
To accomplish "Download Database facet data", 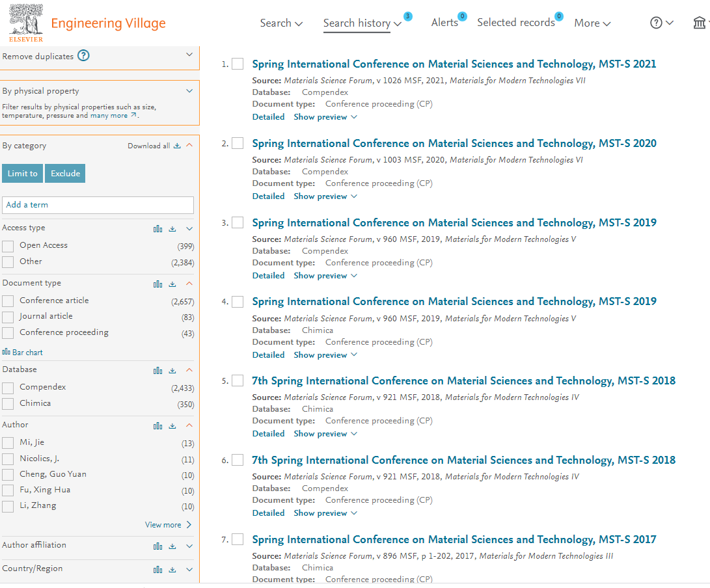I will click(172, 371).
